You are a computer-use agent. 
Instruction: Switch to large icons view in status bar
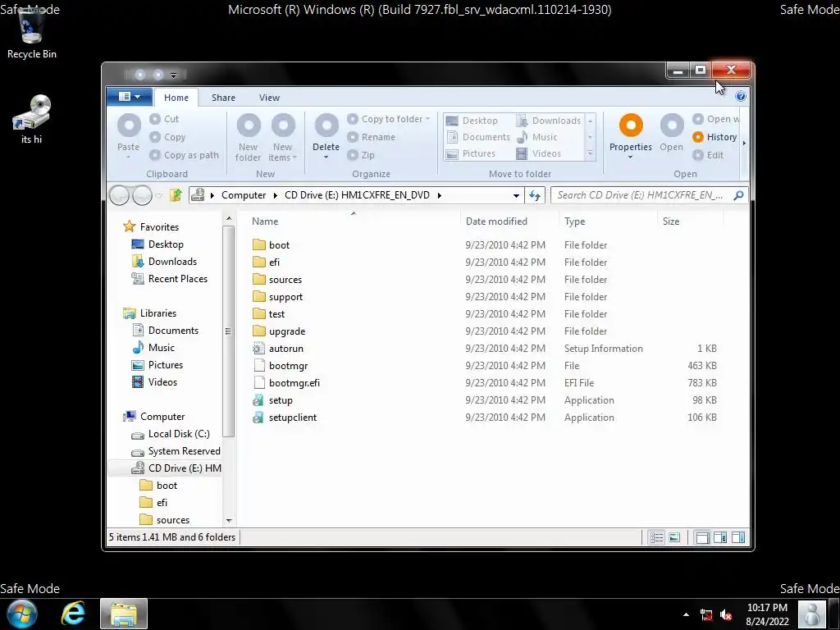tap(674, 537)
